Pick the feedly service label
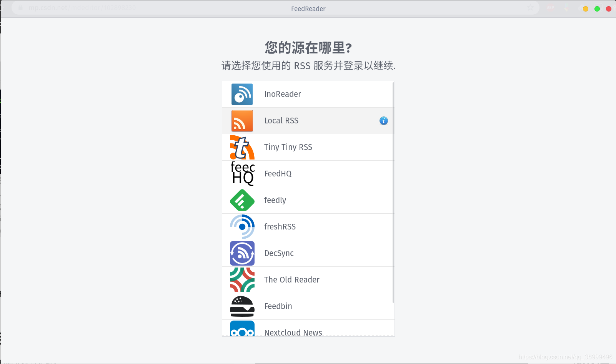 (x=275, y=200)
